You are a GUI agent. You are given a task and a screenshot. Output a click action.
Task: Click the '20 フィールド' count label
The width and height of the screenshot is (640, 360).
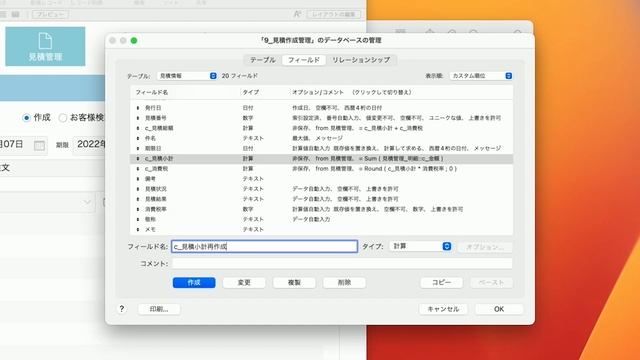240,76
